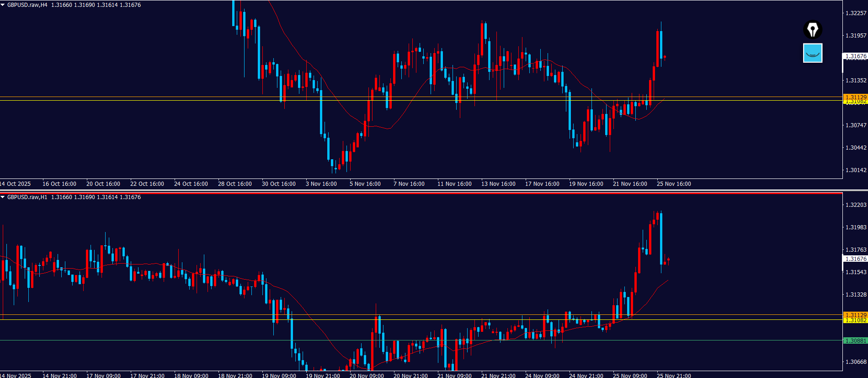Screen dimensions: 868x378
Task: Click current price 1.31676 label in H1 chart
Action: click(x=855, y=259)
